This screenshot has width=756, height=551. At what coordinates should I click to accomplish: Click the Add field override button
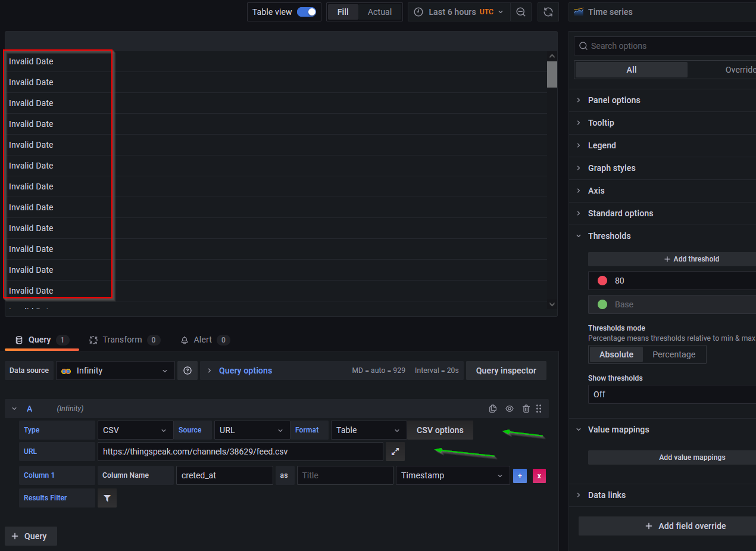coord(685,526)
